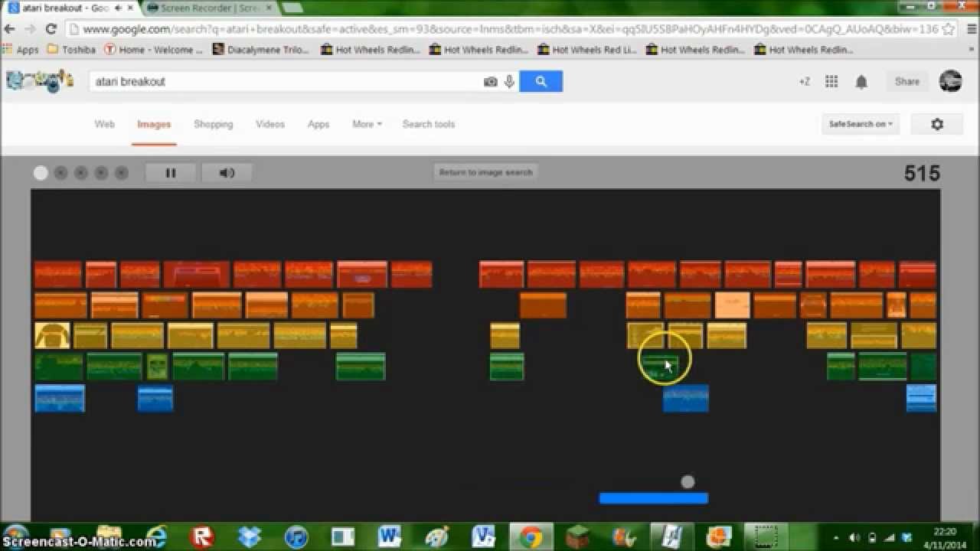980x551 pixels.
Task: Select the Images tab
Action: coord(154,124)
